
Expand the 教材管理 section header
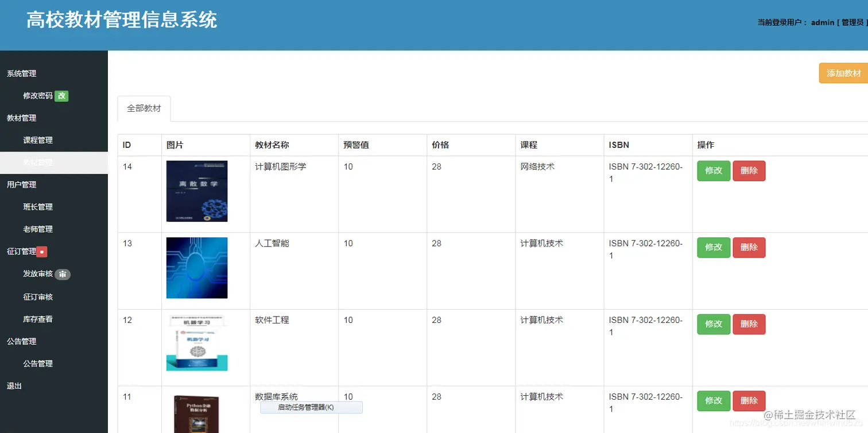click(x=21, y=118)
